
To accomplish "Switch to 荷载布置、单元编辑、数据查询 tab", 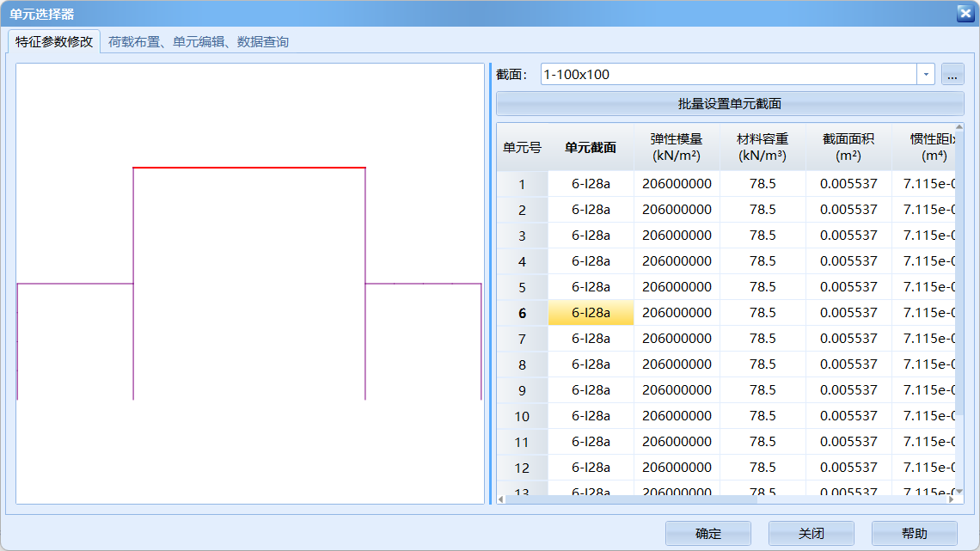I will [x=198, y=41].
